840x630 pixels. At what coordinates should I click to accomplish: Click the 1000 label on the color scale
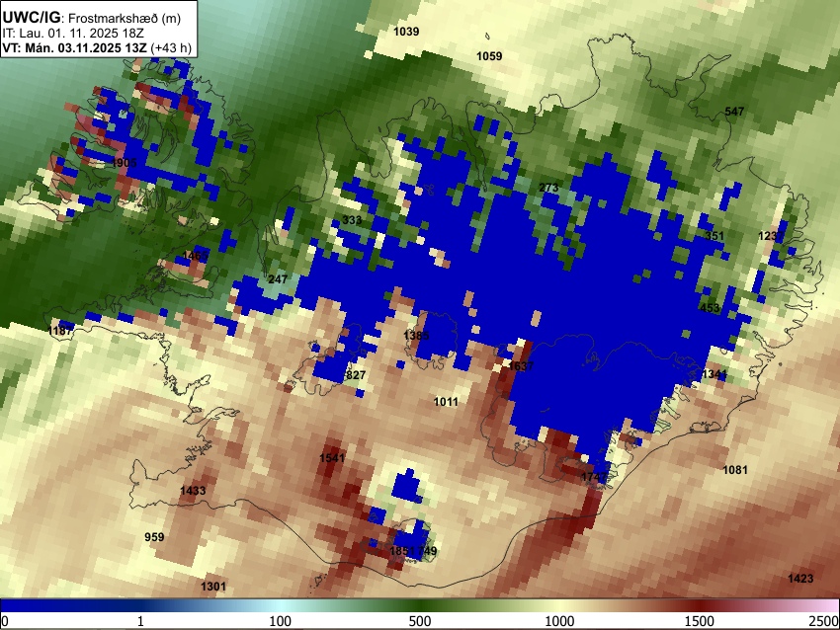(559, 621)
